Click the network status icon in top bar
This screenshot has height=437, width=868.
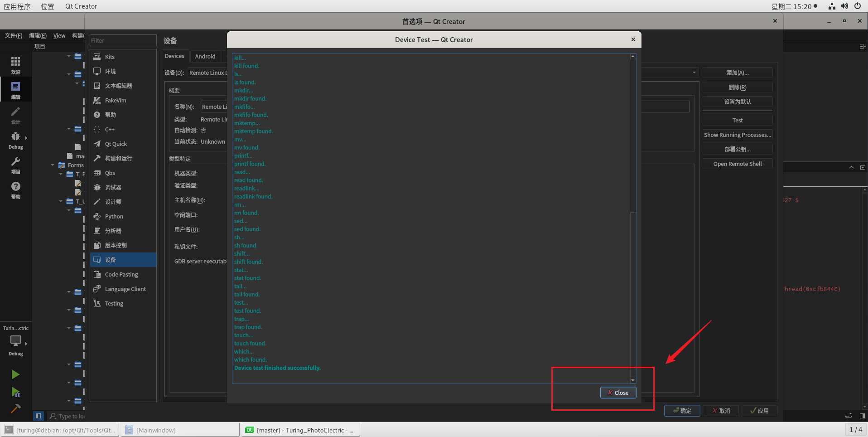(832, 6)
